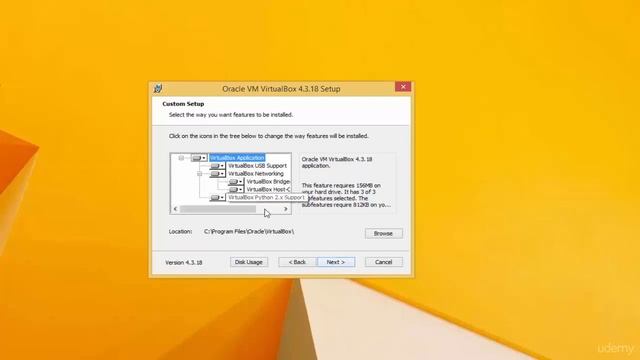Collapse the VirtualBox Networking tree node
The width and height of the screenshot is (640, 360).
point(200,174)
